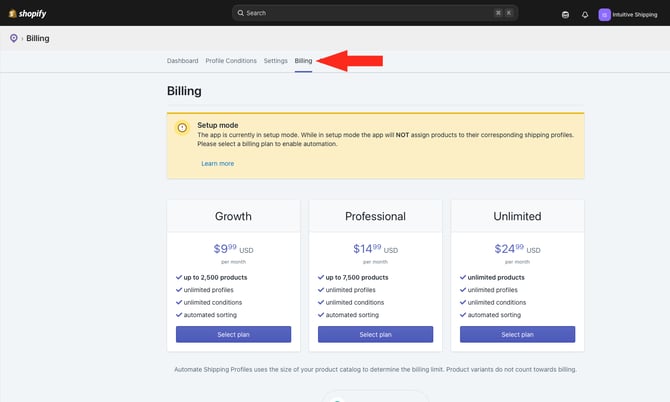Select the Unlimited plan
This screenshot has width=670, height=402.
tap(517, 334)
